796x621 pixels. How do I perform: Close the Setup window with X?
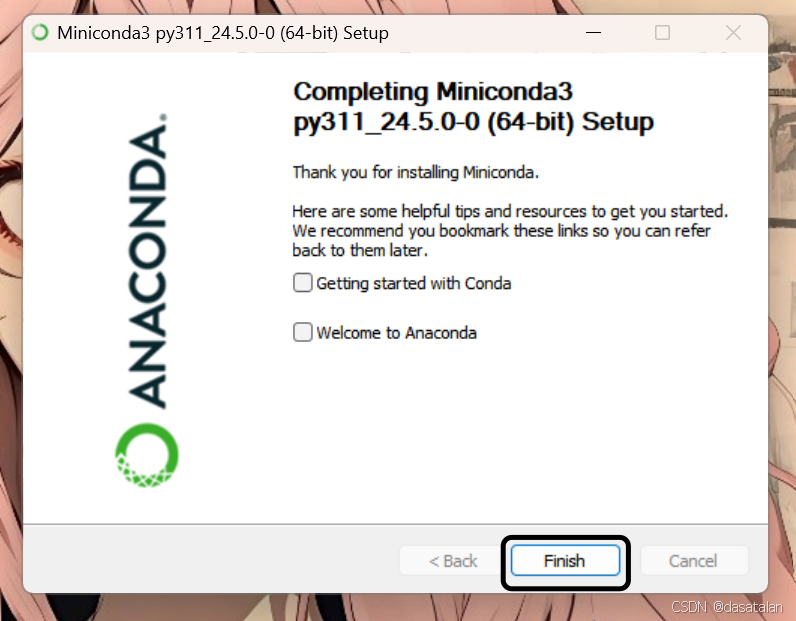733,32
